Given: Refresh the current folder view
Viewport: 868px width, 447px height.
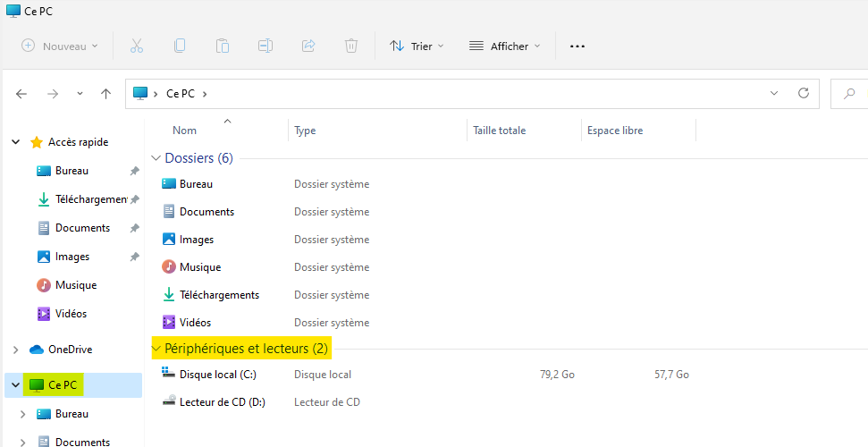Looking at the screenshot, I should pyautogui.click(x=804, y=93).
